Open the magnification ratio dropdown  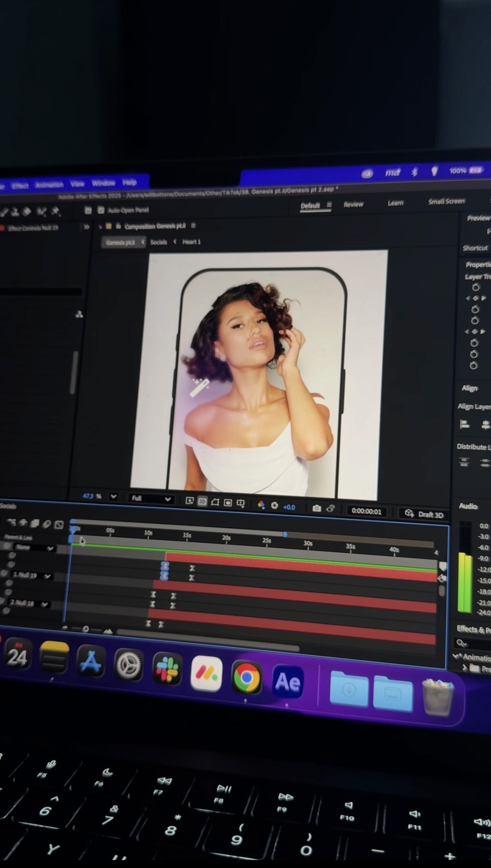tap(113, 496)
